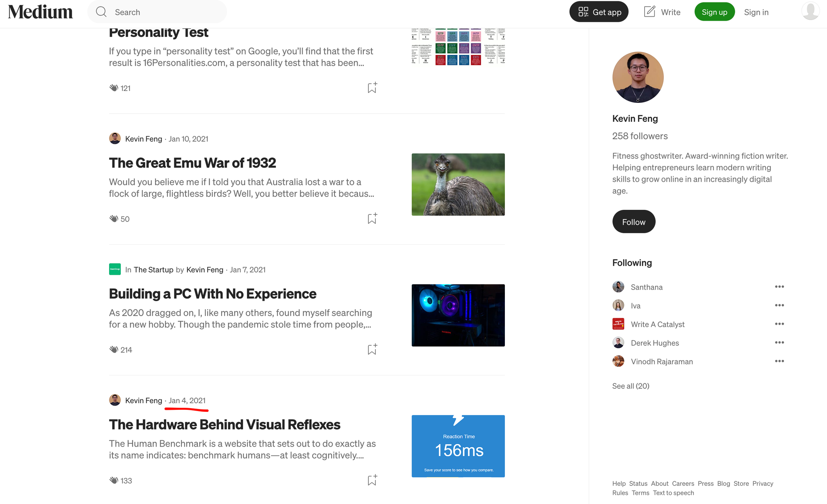Click clap icon with 214 claps
The height and width of the screenshot is (504, 827).
tap(114, 349)
